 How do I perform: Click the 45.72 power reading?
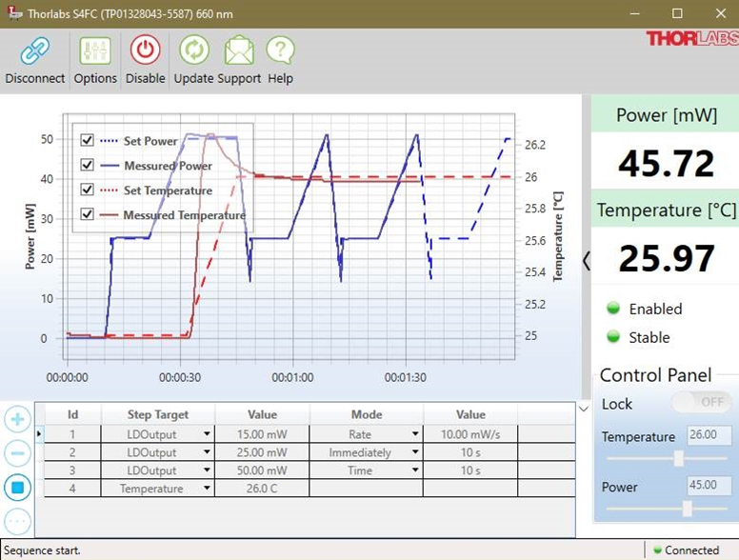[666, 163]
